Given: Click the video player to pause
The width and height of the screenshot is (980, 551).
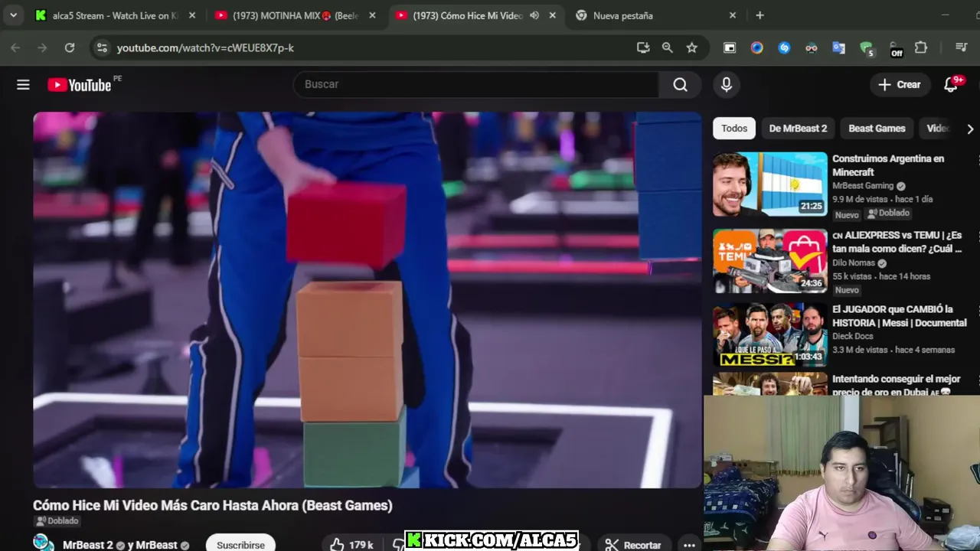Looking at the screenshot, I should coord(367,300).
